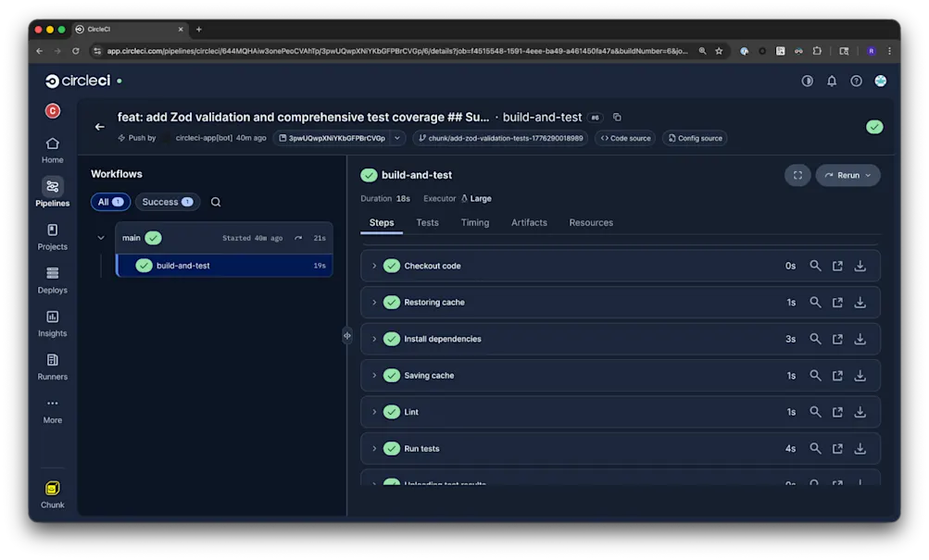
Task: View the Code source
Action: [626, 138]
